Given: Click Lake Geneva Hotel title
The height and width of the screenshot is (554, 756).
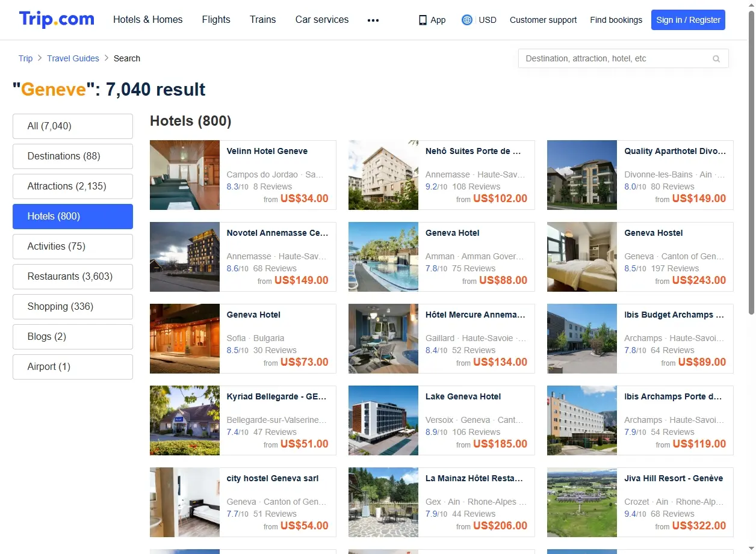Looking at the screenshot, I should tap(463, 396).
